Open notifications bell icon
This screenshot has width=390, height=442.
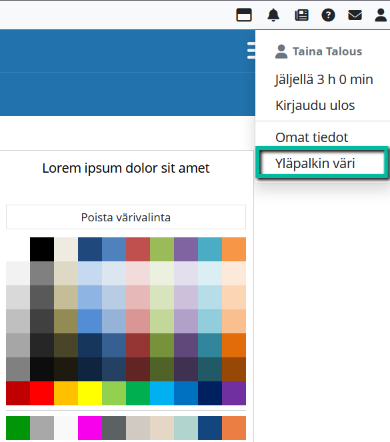273,15
